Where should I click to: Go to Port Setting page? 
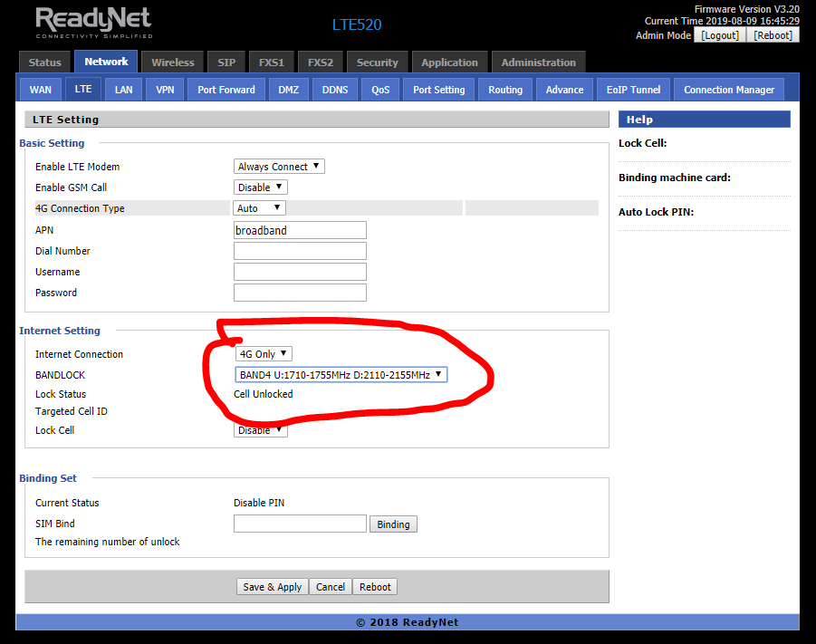[438, 90]
